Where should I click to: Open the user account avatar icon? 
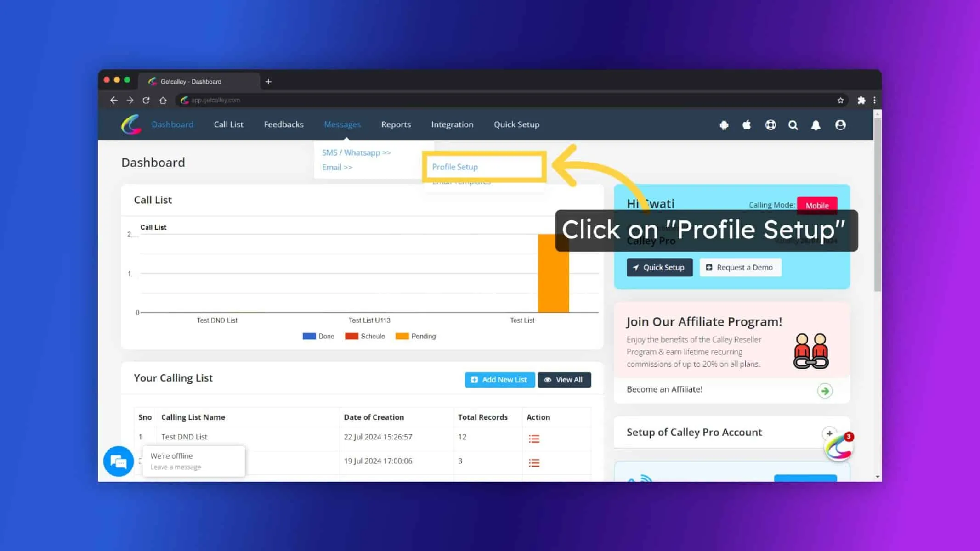point(840,125)
